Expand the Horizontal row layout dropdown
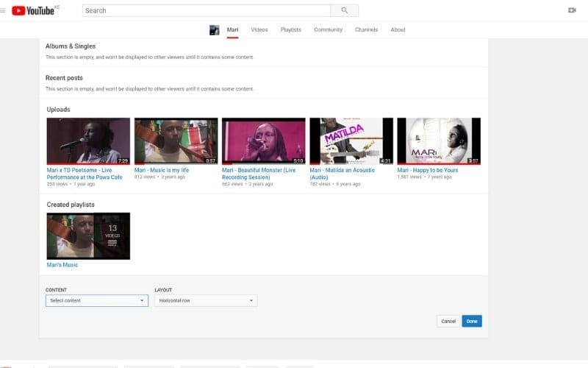 (x=206, y=300)
